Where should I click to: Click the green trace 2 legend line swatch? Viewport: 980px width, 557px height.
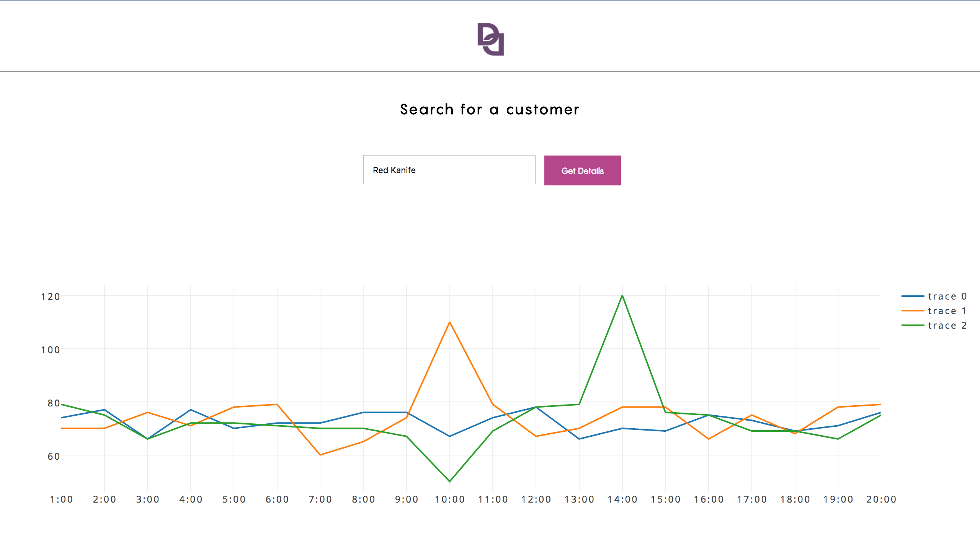(x=913, y=326)
